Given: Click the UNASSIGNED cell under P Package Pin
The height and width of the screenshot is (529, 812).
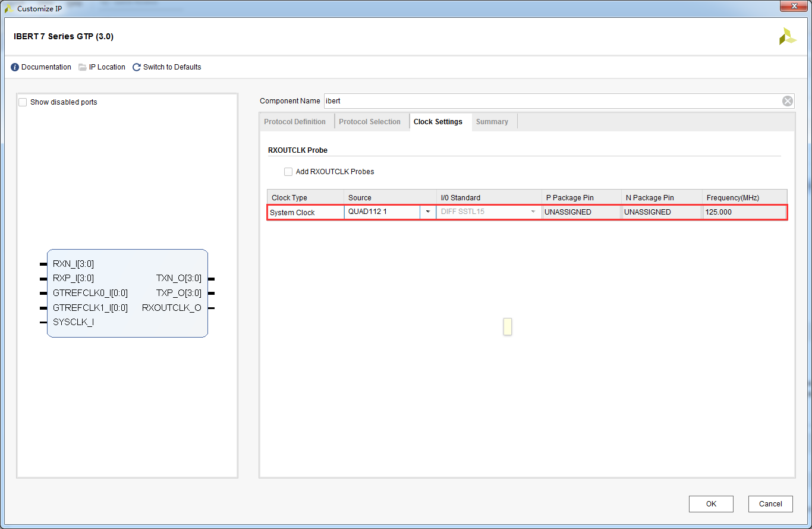Looking at the screenshot, I should pos(581,212).
